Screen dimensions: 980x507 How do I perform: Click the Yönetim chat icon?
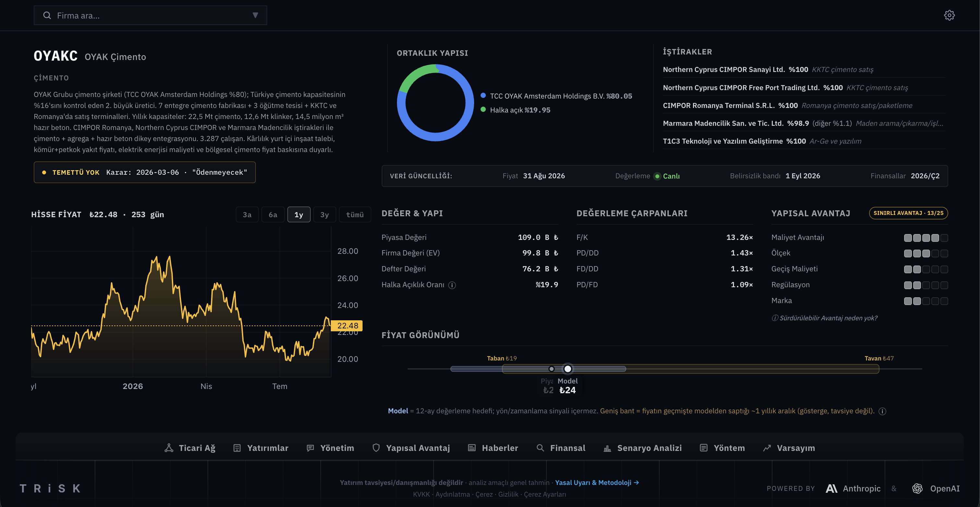[x=310, y=448]
